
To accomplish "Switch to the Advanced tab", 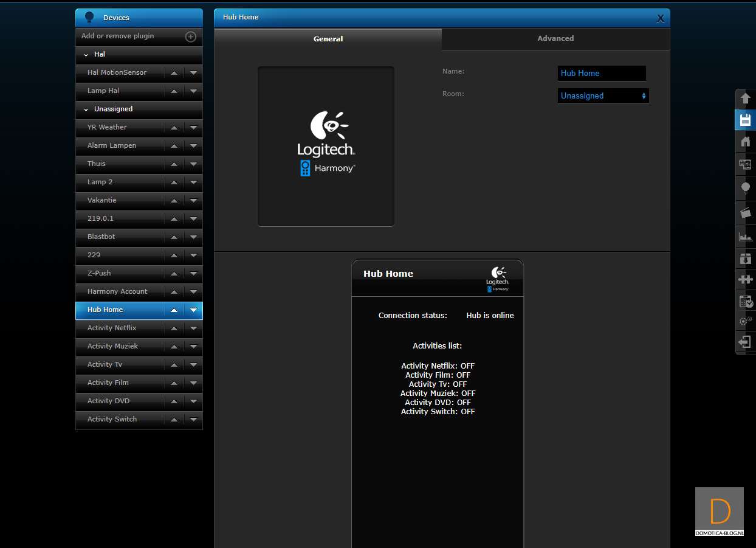I will [555, 38].
